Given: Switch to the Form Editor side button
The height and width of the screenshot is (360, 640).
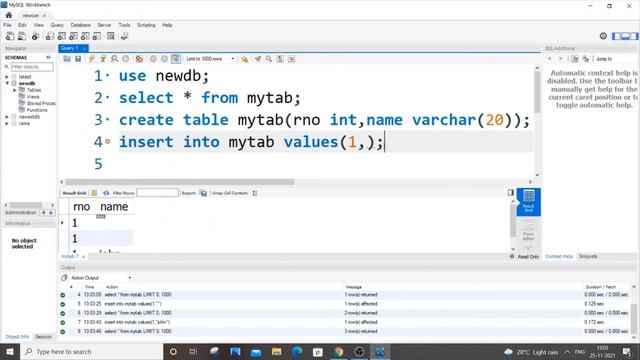Looking at the screenshot, I should (x=529, y=231).
